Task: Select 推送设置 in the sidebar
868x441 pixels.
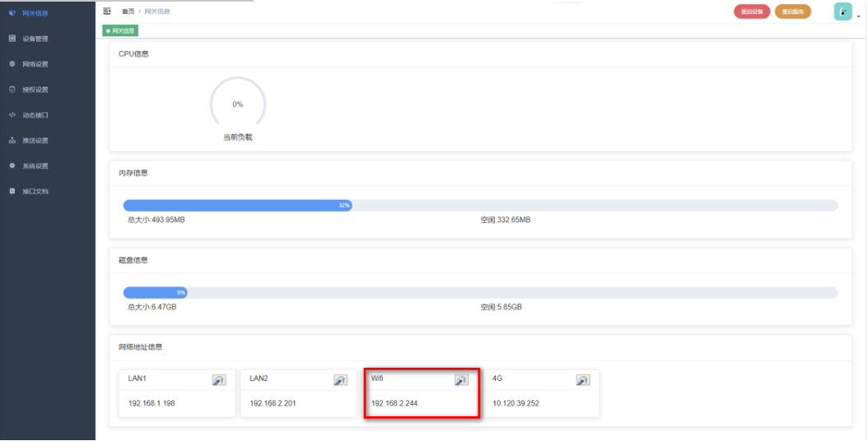Action: [x=35, y=141]
